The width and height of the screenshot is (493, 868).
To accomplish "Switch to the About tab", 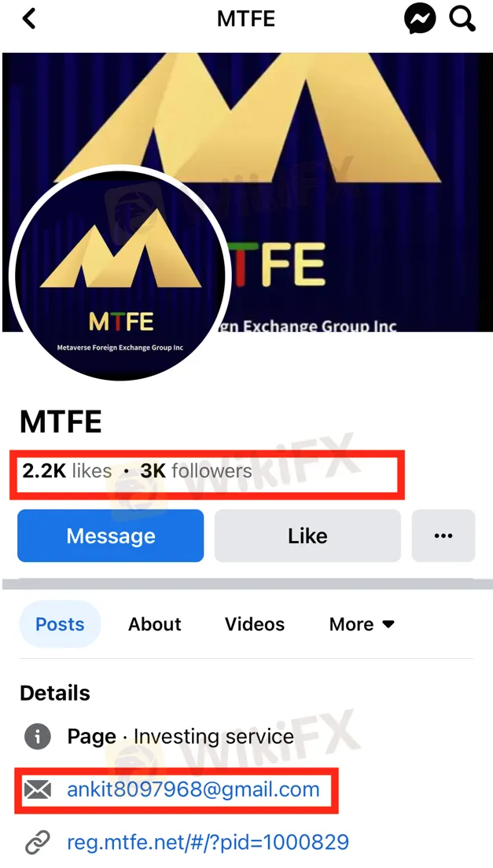I will (155, 624).
